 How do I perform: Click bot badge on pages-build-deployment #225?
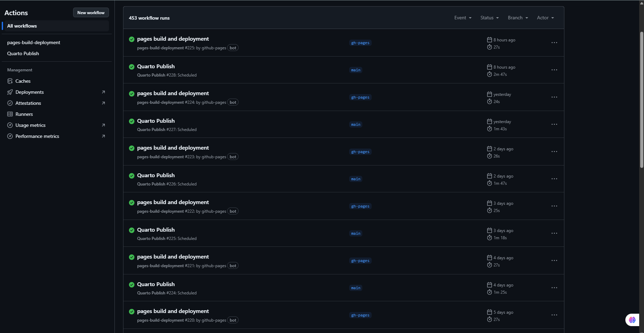tap(233, 48)
